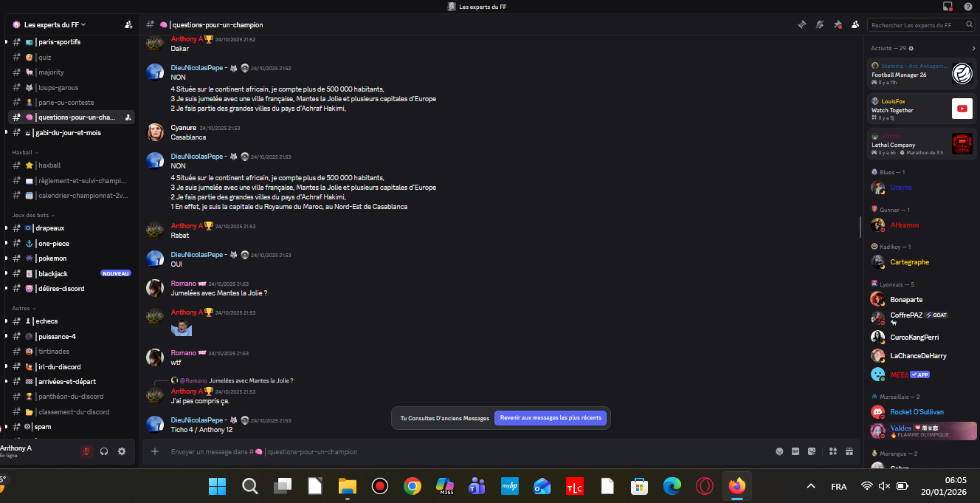
Task: Toggle channel notification bell mute
Action: (819, 24)
